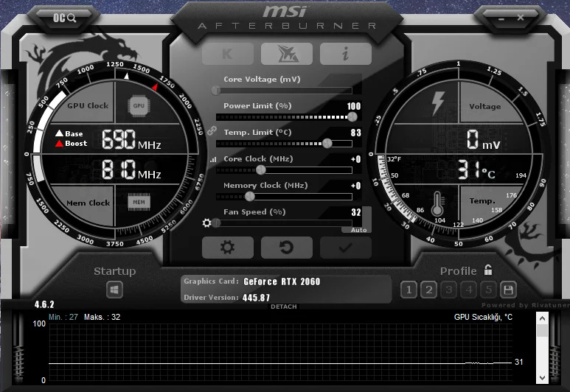Click the Core Voltage slider handle
The image size is (570, 392).
tap(216, 90)
